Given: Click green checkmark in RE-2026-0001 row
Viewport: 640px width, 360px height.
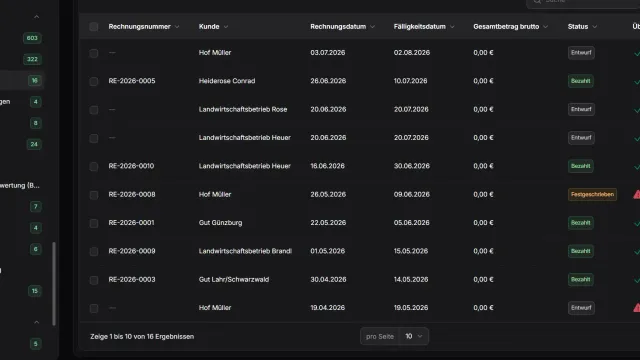Looking at the screenshot, I should (x=637, y=224).
